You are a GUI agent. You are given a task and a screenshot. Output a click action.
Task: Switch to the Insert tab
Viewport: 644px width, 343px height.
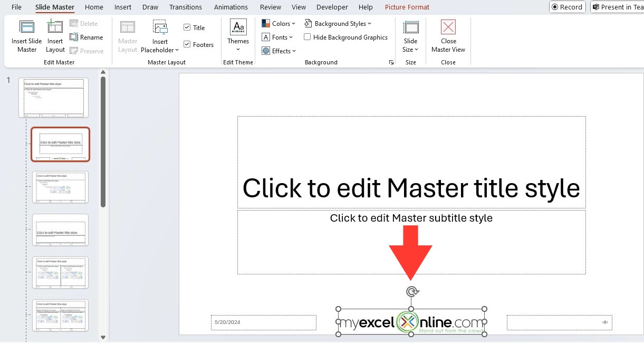tap(123, 7)
